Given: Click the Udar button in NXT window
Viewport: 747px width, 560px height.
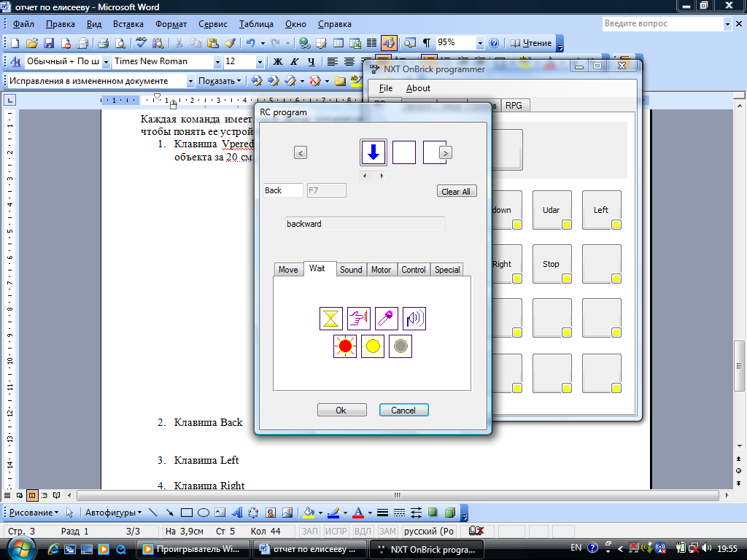Looking at the screenshot, I should [x=551, y=210].
